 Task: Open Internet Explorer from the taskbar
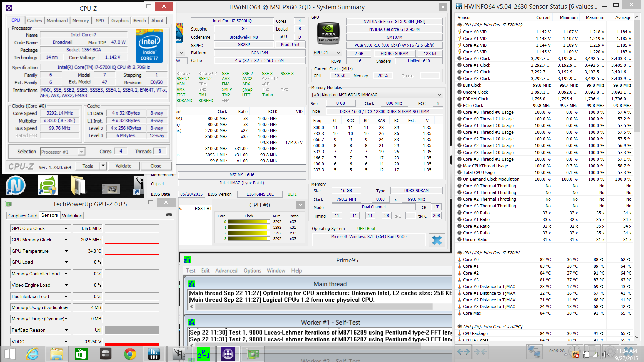click(x=33, y=354)
